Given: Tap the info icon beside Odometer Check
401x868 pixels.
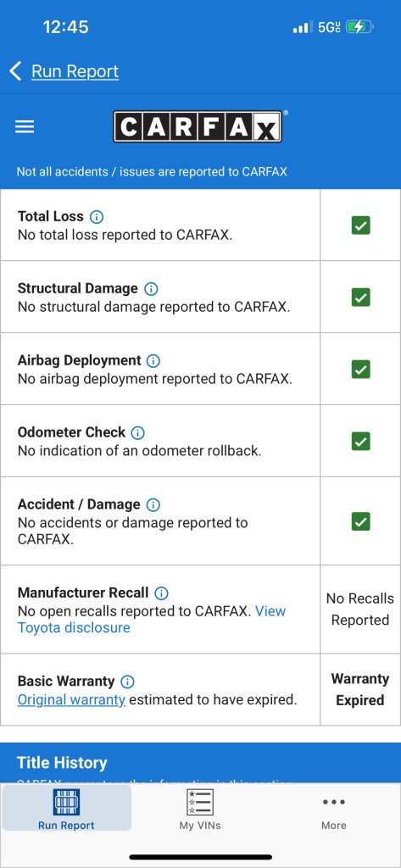Looking at the screenshot, I should (x=137, y=432).
